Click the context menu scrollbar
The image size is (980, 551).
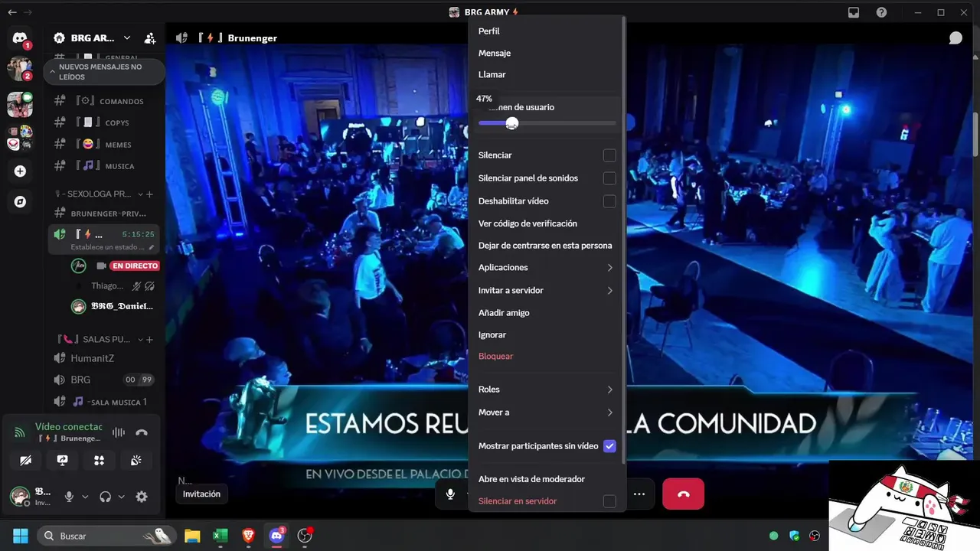pyautogui.click(x=625, y=241)
